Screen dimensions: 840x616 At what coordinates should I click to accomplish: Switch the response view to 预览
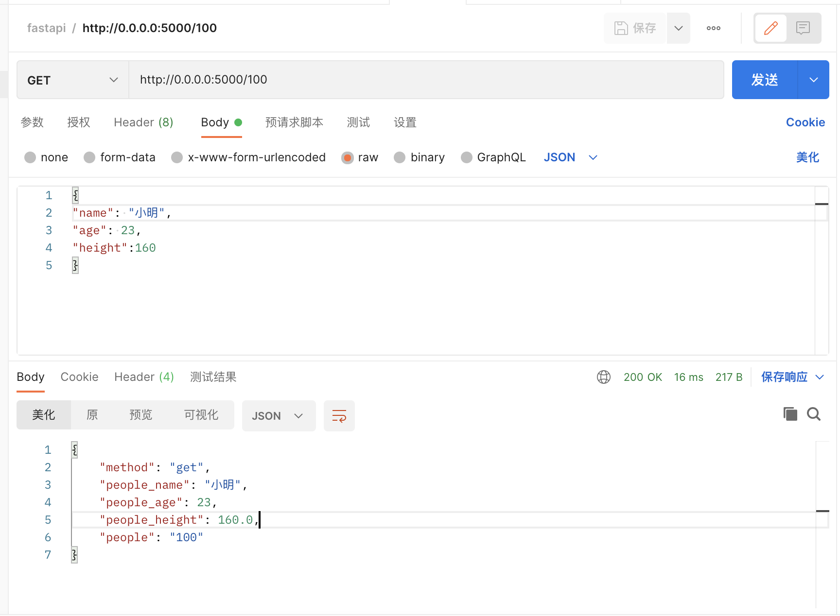pyautogui.click(x=140, y=415)
